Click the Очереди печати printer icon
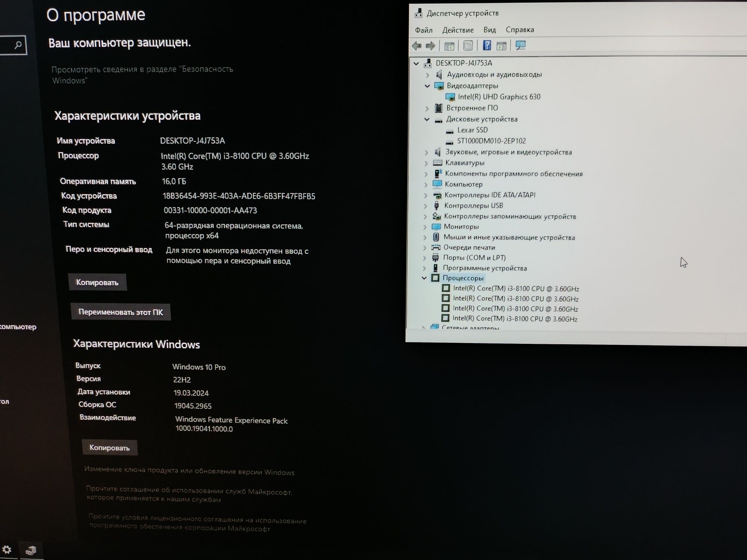 pyautogui.click(x=436, y=247)
